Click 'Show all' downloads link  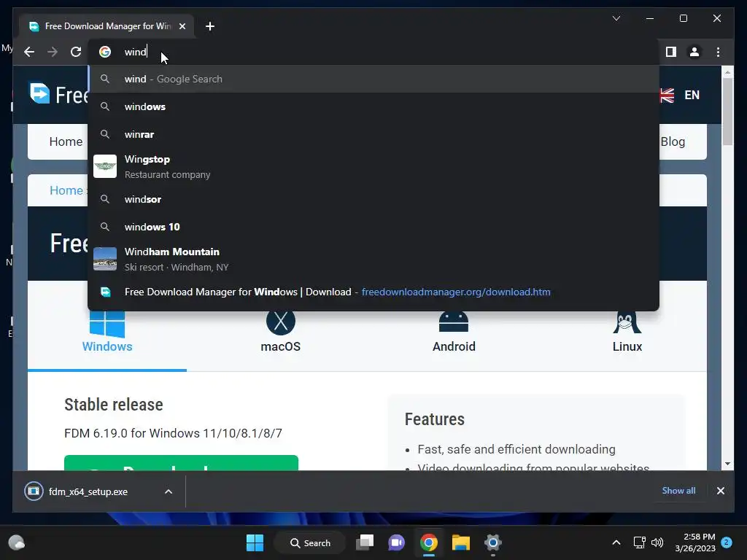tap(678, 491)
